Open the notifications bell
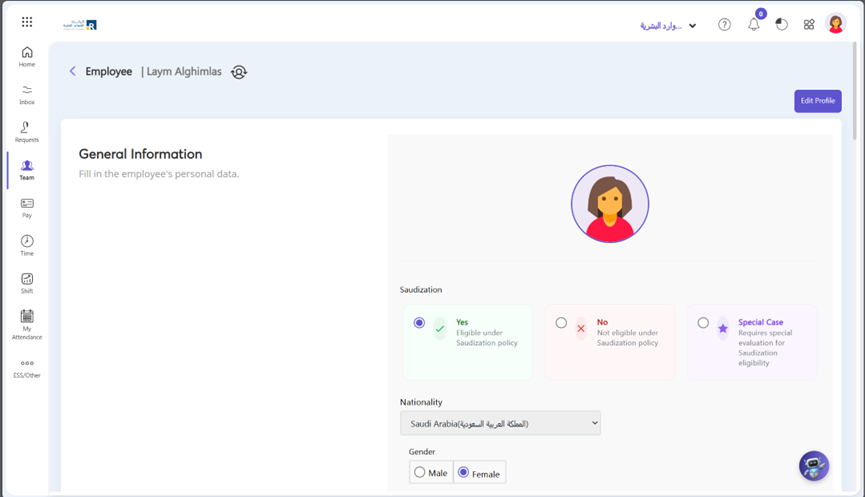Screen dimensions: 865x497 point(754,25)
